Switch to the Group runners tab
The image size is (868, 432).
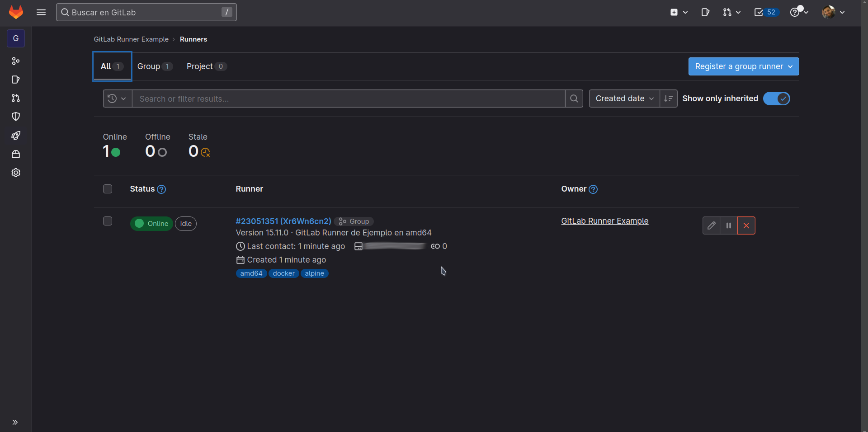pyautogui.click(x=155, y=66)
